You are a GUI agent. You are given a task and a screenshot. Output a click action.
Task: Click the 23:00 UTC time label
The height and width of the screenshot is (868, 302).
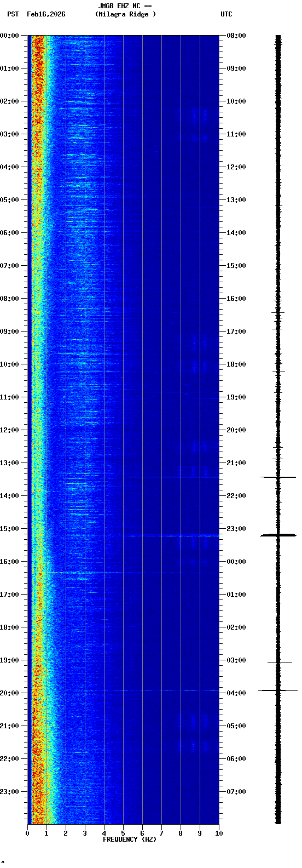(236, 529)
